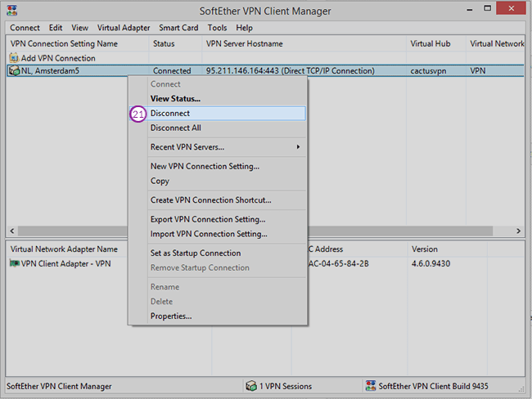
Task: Sort by VPN Server Hostname column header
Action: 304,43
